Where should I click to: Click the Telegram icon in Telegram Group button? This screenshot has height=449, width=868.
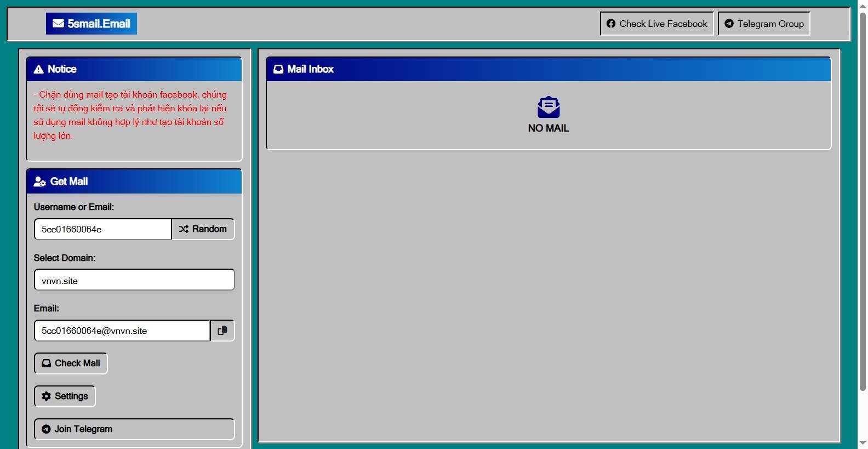729,24
